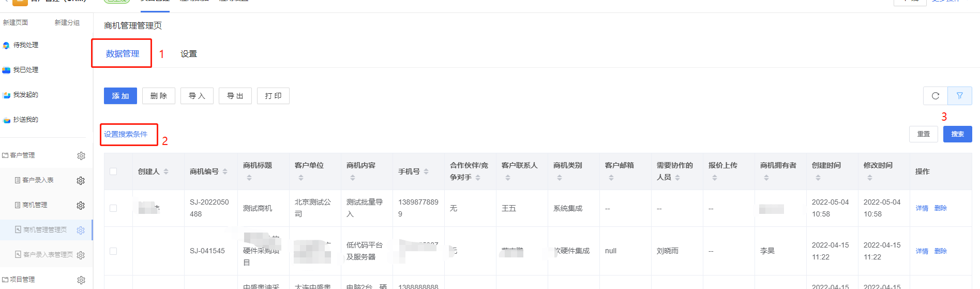Image resolution: width=980 pixels, height=289 pixels.
Task: Click cell text 测试商机
Action: (x=258, y=208)
